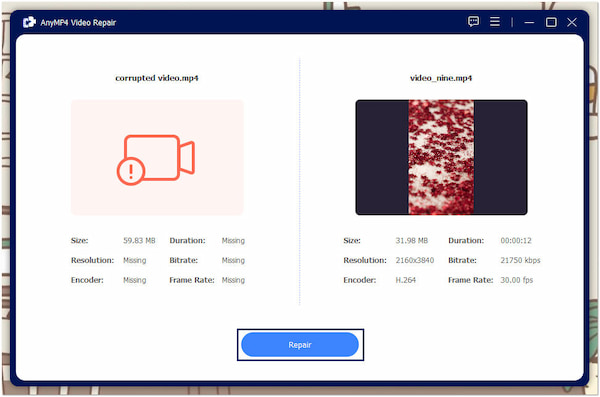The height and width of the screenshot is (397, 600).
Task: Click the AnyMP4 Video Repair logo icon
Action: pos(29,22)
